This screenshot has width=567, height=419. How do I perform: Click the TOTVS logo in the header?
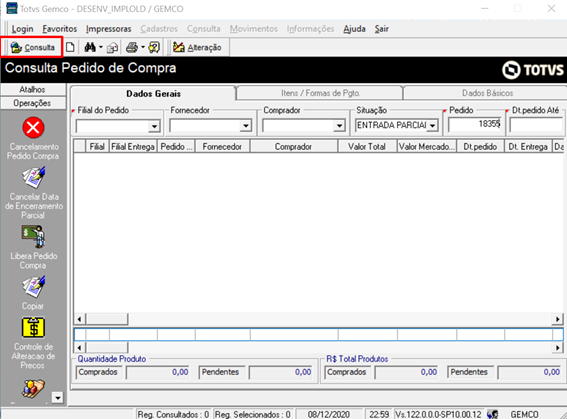click(533, 70)
